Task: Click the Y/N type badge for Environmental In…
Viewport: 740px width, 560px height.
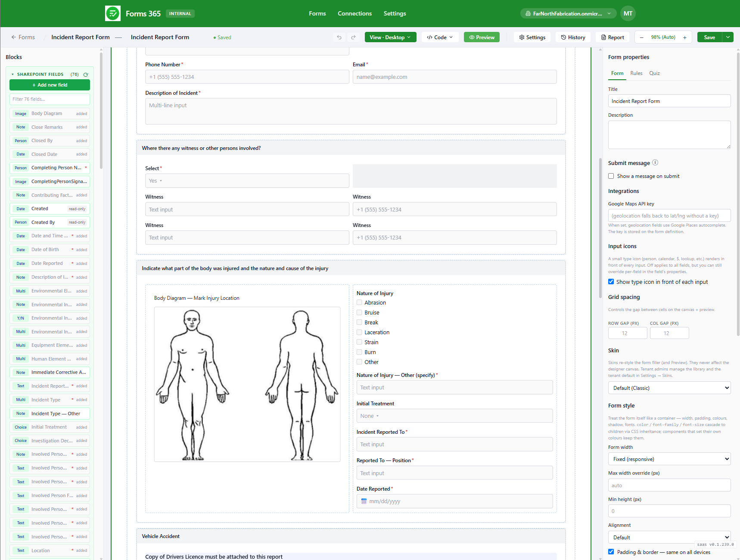Action: [x=21, y=318]
